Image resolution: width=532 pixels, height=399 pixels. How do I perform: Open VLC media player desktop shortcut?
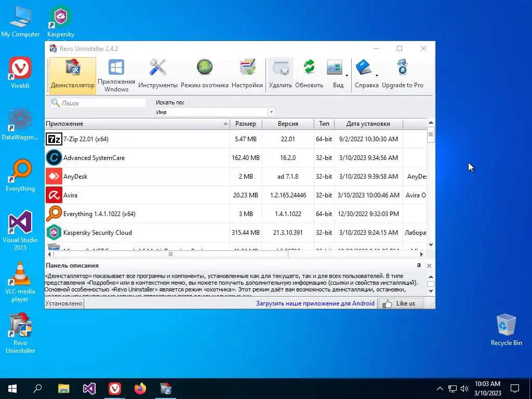click(20, 282)
